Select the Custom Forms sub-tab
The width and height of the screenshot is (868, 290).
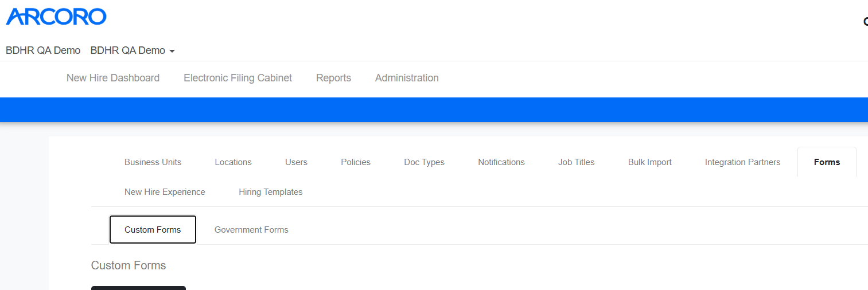tap(153, 230)
